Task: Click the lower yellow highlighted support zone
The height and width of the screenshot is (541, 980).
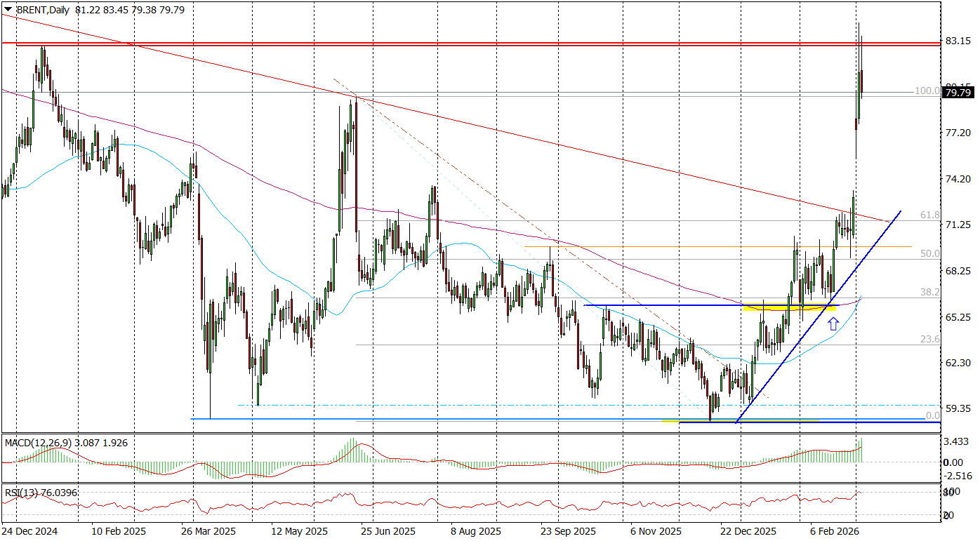Action: [741, 420]
